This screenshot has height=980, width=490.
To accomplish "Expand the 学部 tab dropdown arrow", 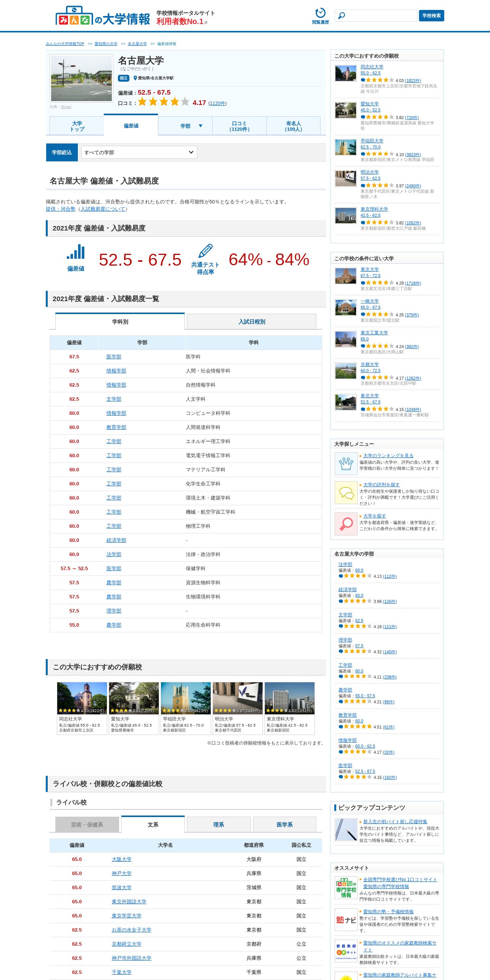I will 200,126.
